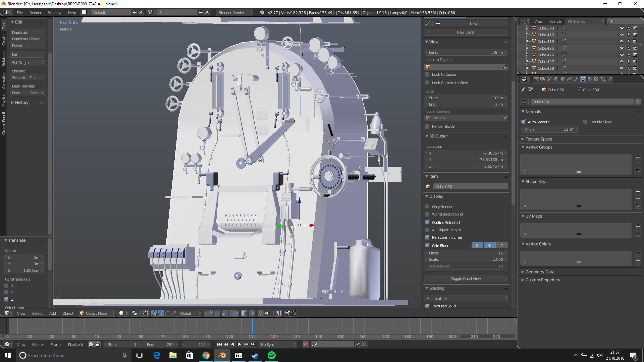Switch to the Grease Pencil tab
Screen dimensions: 644x362
click(4, 123)
